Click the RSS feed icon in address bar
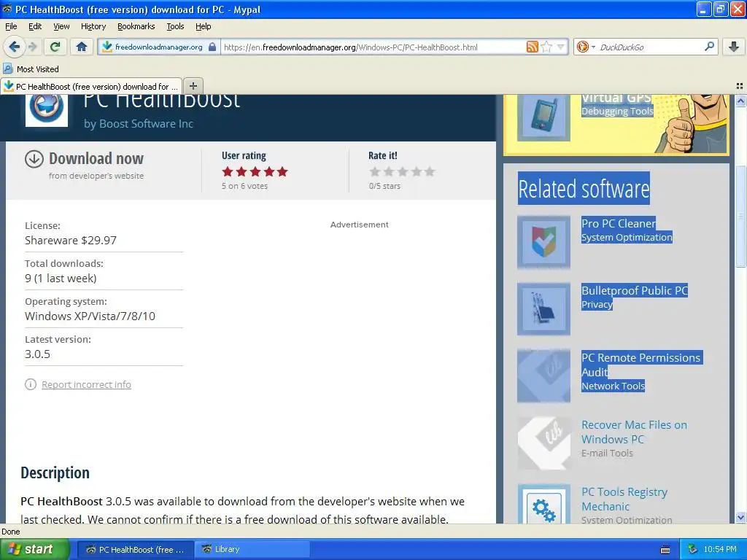747x560 pixels. click(532, 47)
